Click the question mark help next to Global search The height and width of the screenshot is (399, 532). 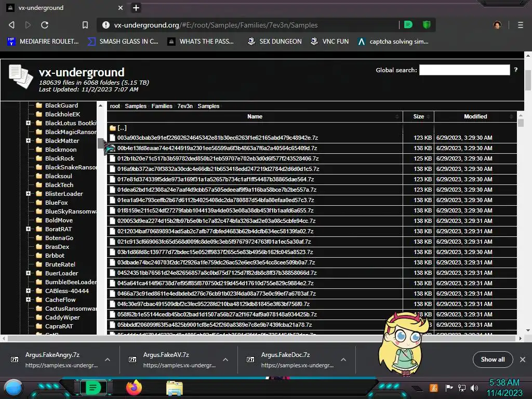(516, 70)
